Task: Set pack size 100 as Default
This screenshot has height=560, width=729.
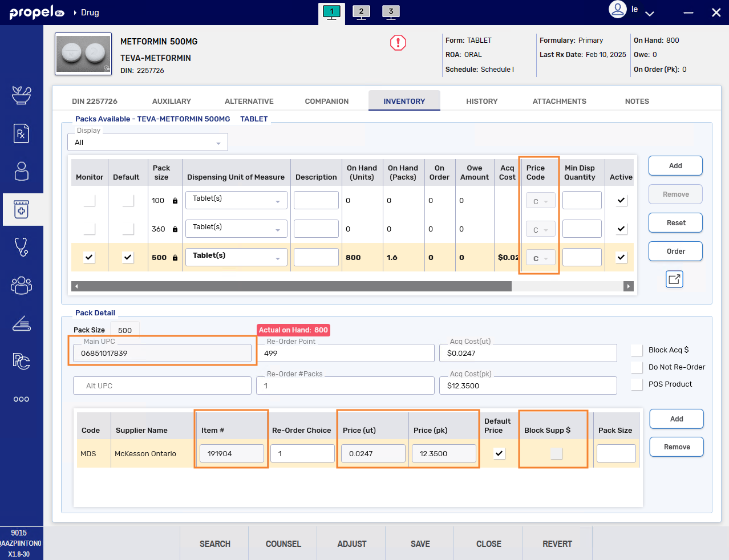Action: (x=128, y=200)
